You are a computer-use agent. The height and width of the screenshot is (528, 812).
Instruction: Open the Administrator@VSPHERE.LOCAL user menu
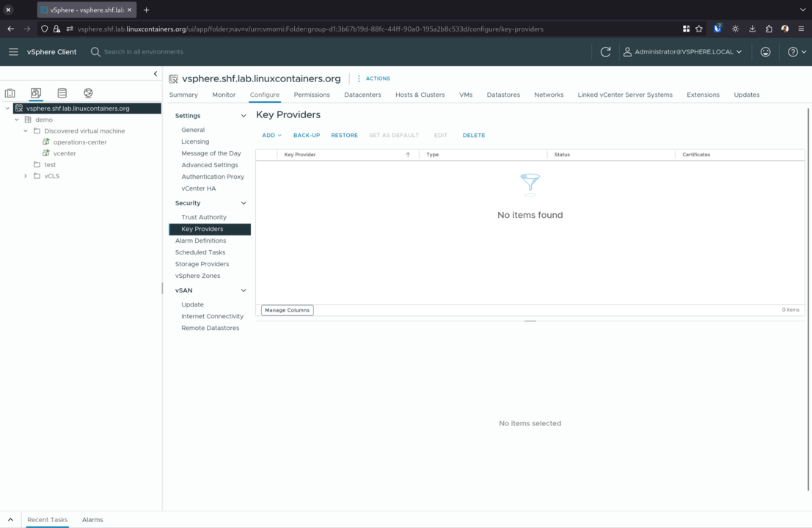pos(683,52)
